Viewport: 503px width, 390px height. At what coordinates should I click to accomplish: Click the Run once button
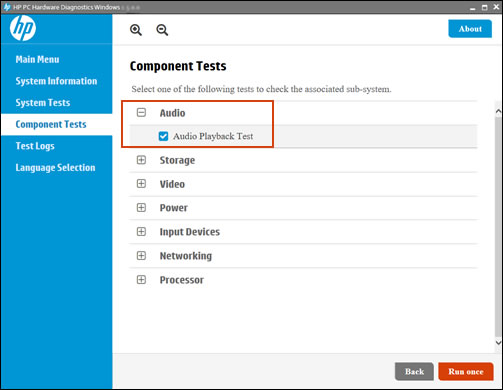coord(466,371)
